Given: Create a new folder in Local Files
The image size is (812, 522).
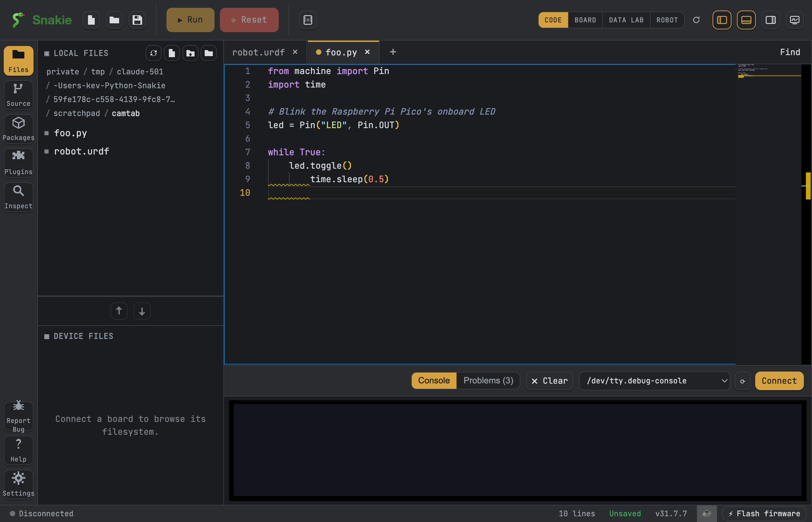Looking at the screenshot, I should [190, 53].
